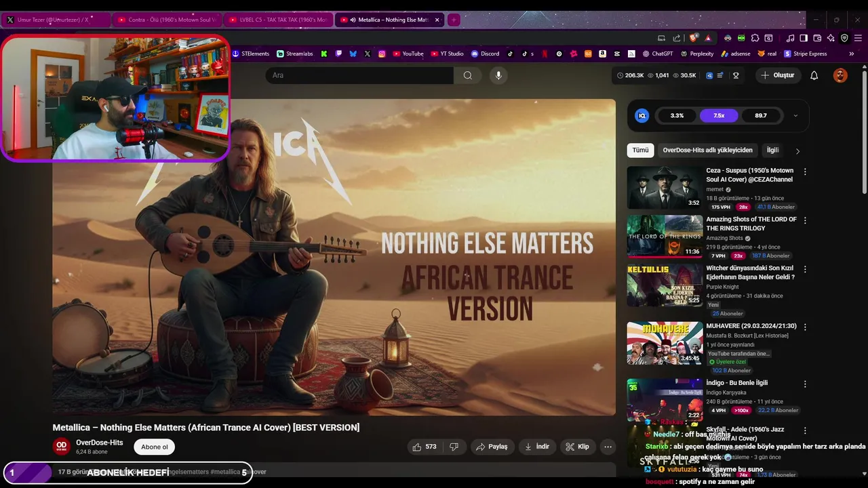Image resolution: width=868 pixels, height=488 pixels.
Task: Click the Oluştur create button
Action: click(x=777, y=75)
